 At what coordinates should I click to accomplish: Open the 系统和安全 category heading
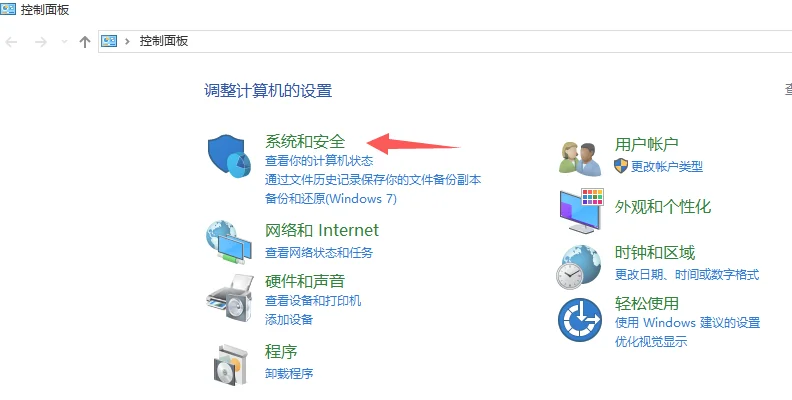click(x=305, y=141)
